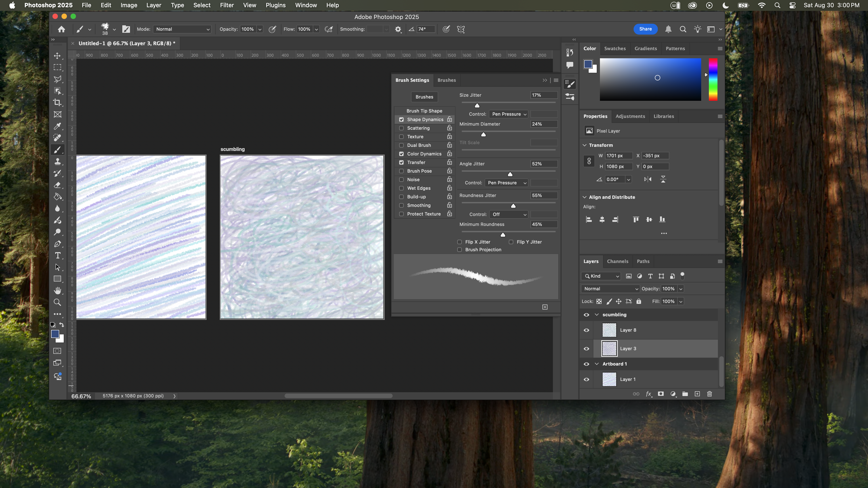Image resolution: width=868 pixels, height=488 pixels.
Task: Select the Pen tool
Action: 58,244
